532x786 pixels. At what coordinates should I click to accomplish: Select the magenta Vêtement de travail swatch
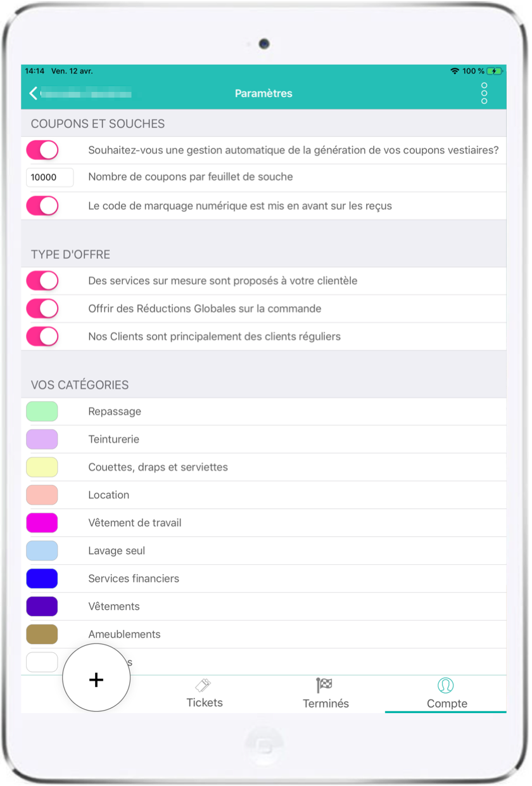42,523
